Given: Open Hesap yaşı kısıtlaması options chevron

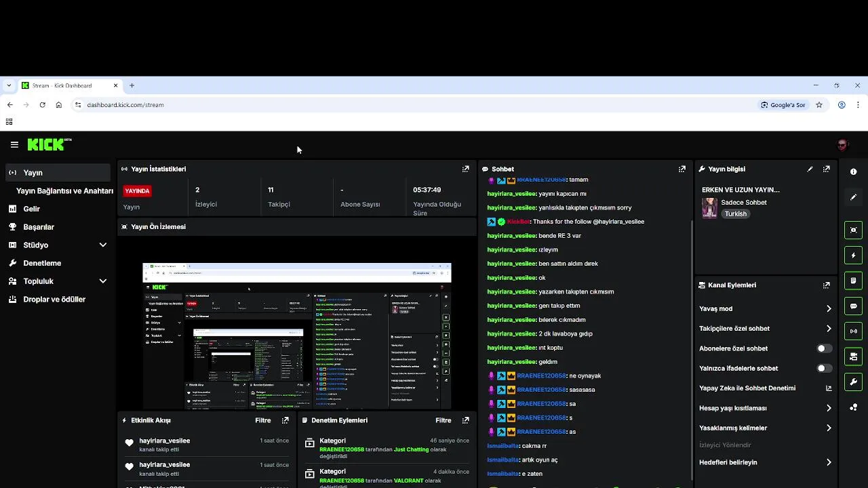Looking at the screenshot, I should (x=829, y=408).
